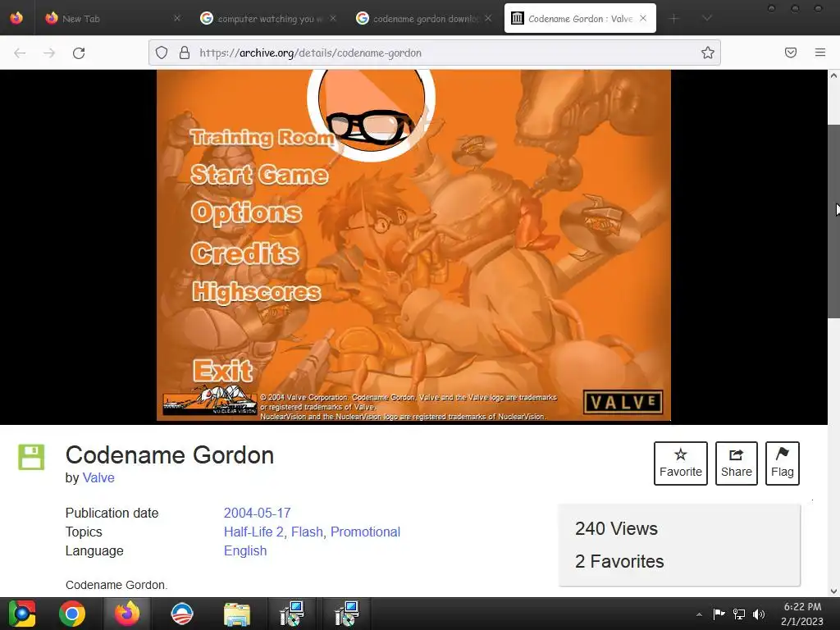Choose Training Room in game menu

[262, 138]
